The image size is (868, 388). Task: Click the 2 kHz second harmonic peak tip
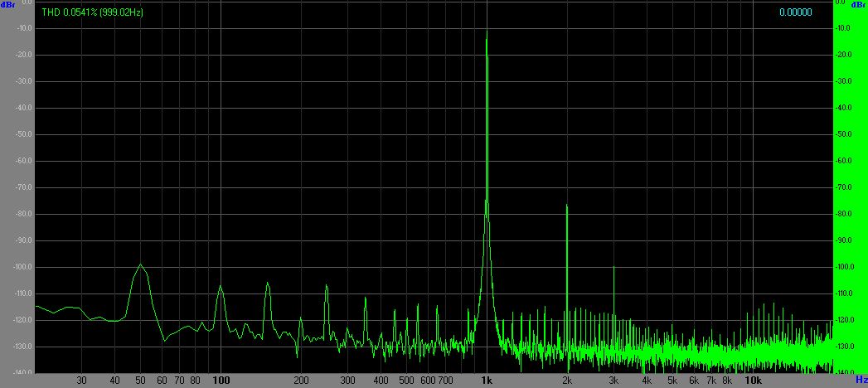[567, 205]
